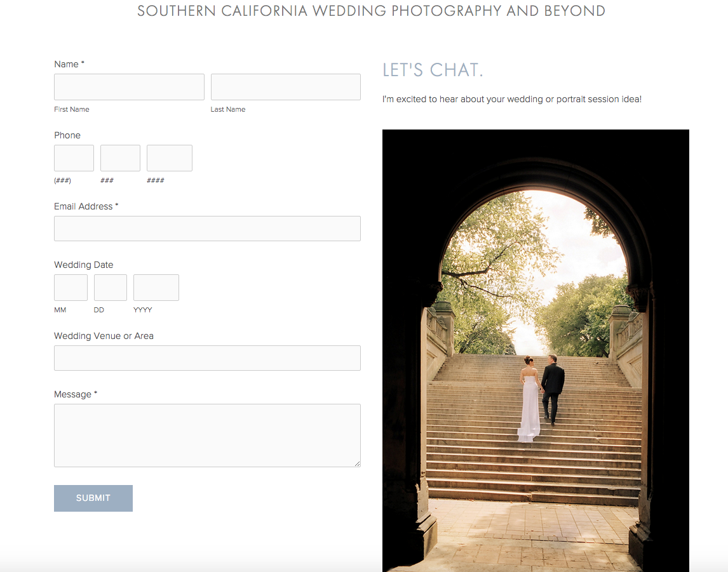Screen dimensions: 728x572
Task: Focus the Wedding Date DD field
Action: [111, 287]
